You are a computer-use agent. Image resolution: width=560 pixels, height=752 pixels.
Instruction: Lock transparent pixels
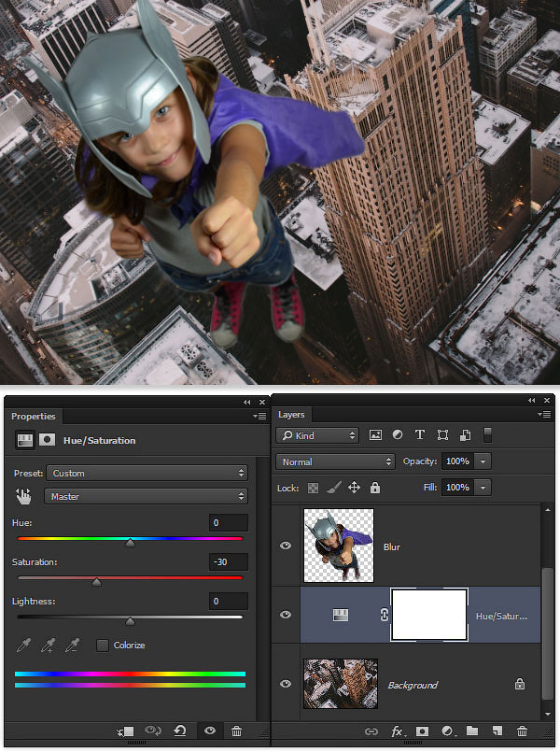pyautogui.click(x=313, y=489)
